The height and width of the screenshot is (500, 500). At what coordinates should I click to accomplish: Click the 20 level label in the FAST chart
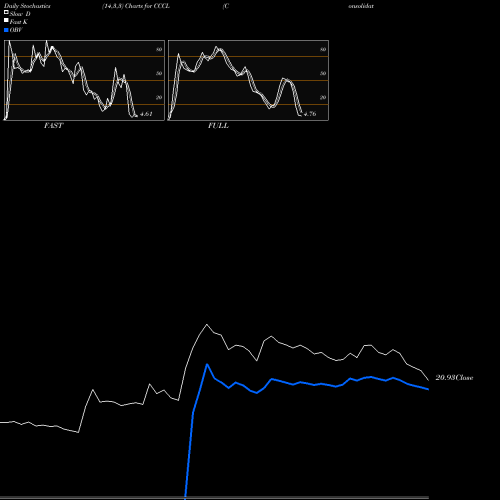point(159,97)
